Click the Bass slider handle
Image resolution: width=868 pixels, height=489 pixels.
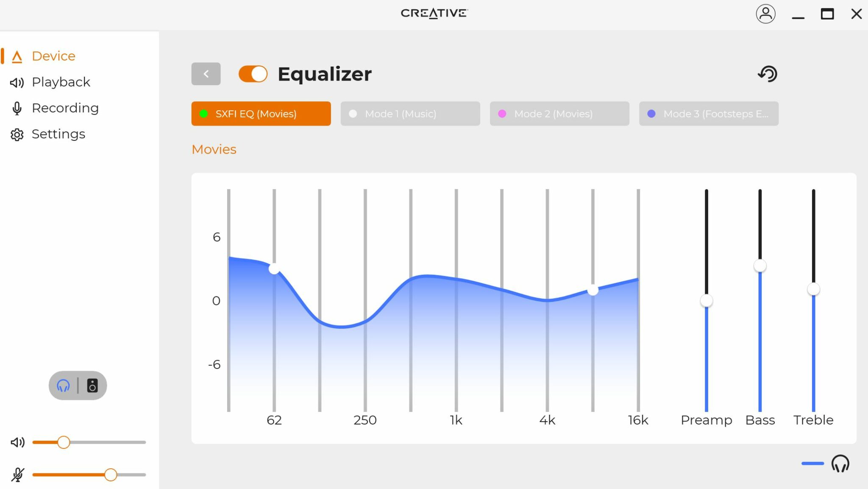760,266
